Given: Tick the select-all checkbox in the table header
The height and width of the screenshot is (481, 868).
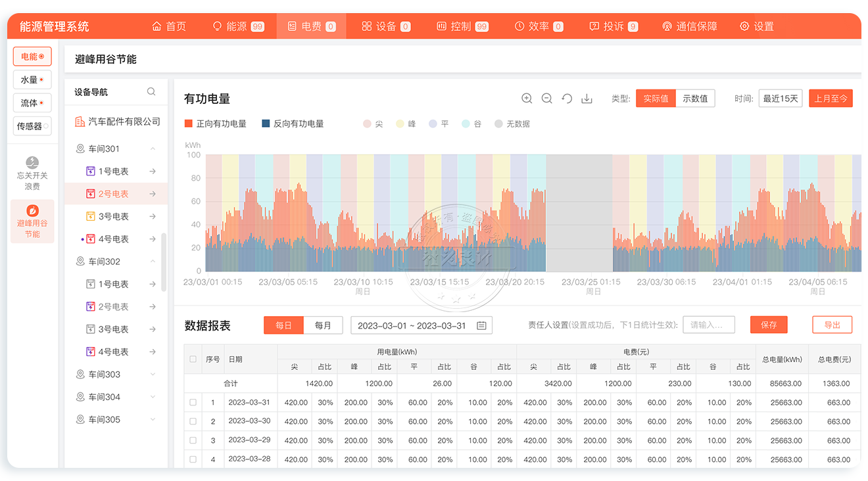Looking at the screenshot, I should tap(193, 359).
